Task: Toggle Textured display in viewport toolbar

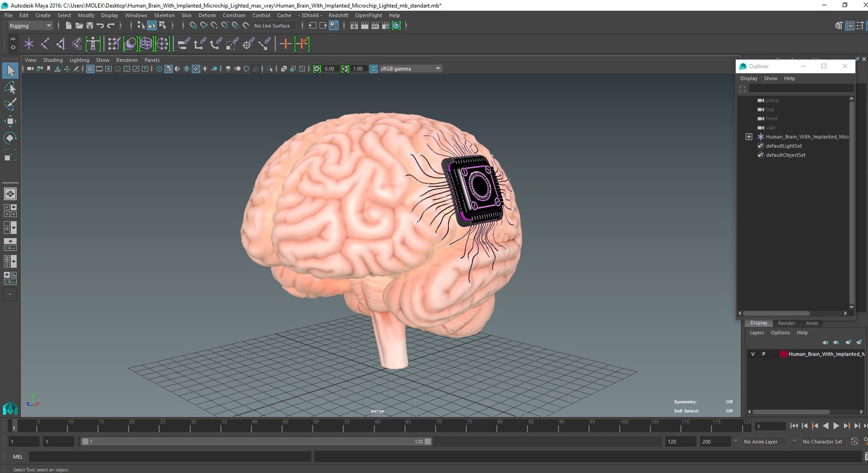Action: (196, 69)
